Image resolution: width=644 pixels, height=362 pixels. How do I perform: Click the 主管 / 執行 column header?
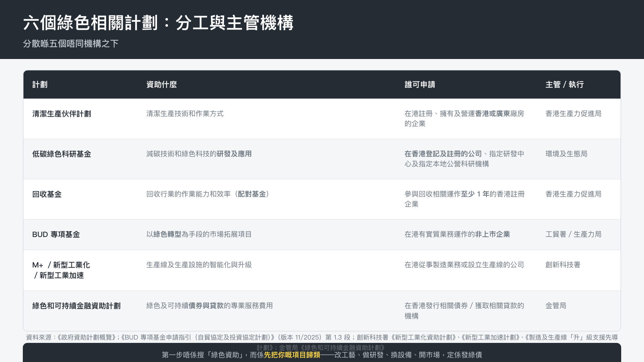tap(565, 84)
